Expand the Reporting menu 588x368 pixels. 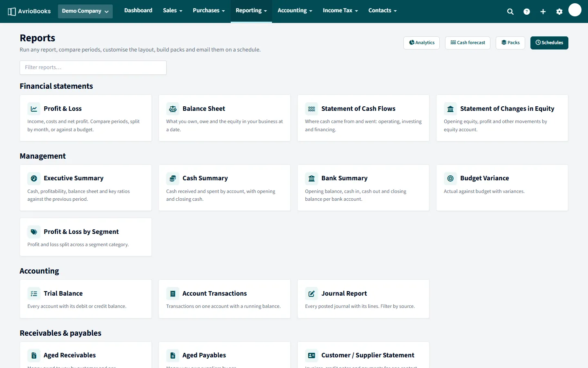tap(251, 11)
